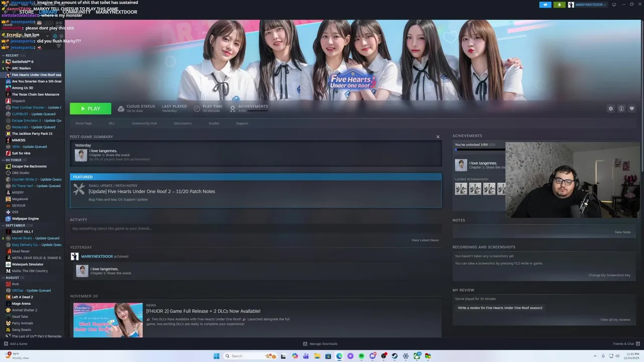Open the LIBRARY menu

tap(48, 12)
